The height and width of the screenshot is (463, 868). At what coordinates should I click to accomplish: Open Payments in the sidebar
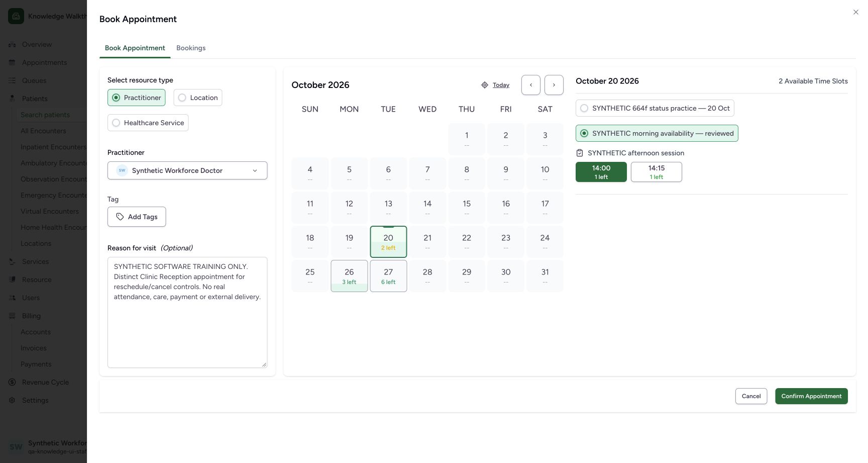coord(36,364)
